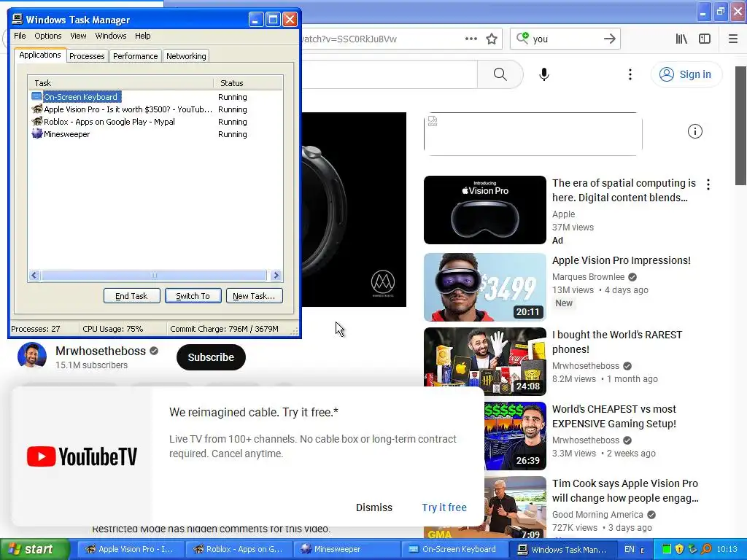The width and height of the screenshot is (747, 560).
Task: Click the YouTube search magnifier button
Action: pyautogui.click(x=500, y=74)
